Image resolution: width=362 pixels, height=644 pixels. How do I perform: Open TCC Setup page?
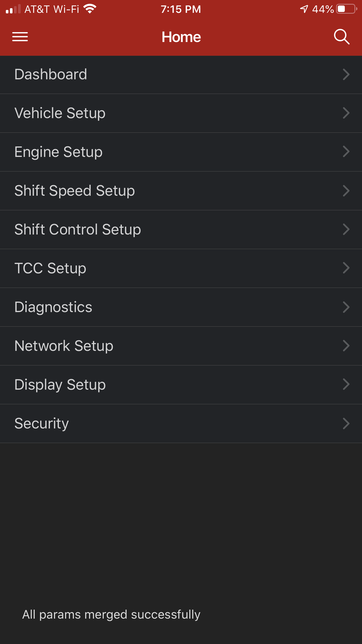point(50,268)
